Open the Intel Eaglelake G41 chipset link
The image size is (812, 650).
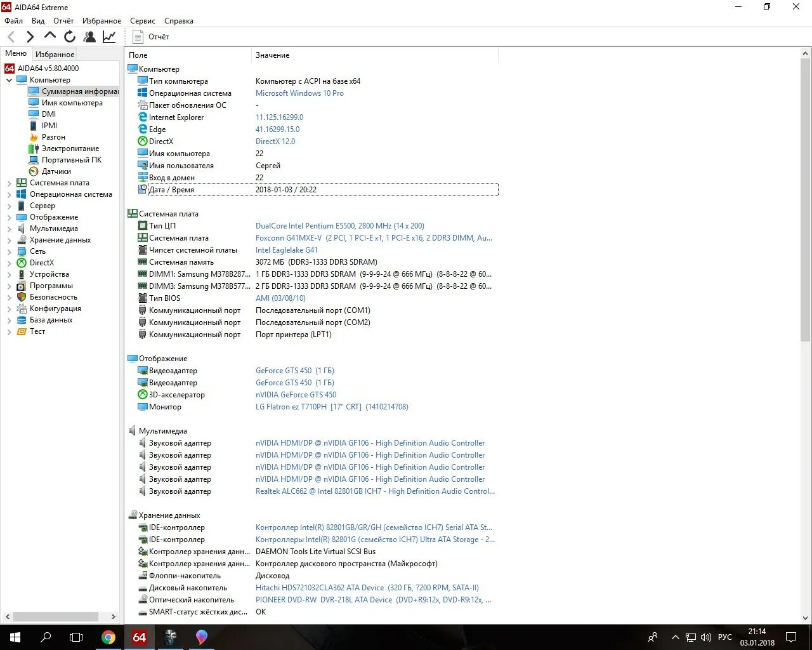[287, 250]
